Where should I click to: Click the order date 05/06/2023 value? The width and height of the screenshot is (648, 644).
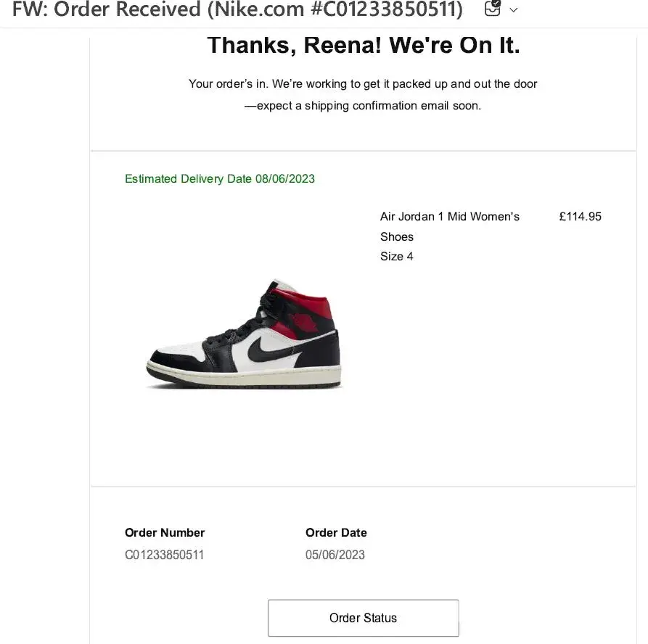(x=335, y=555)
